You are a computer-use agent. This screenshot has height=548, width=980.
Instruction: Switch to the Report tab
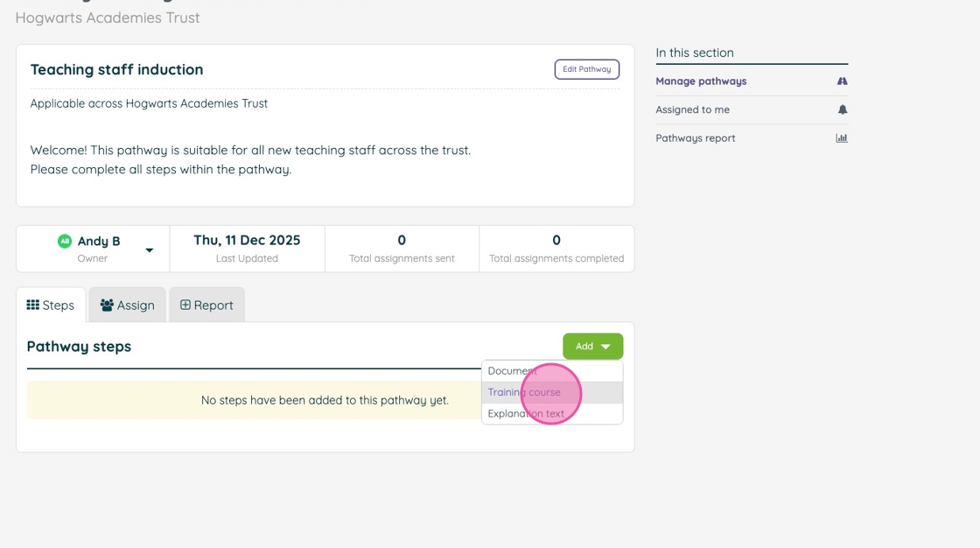pos(207,305)
